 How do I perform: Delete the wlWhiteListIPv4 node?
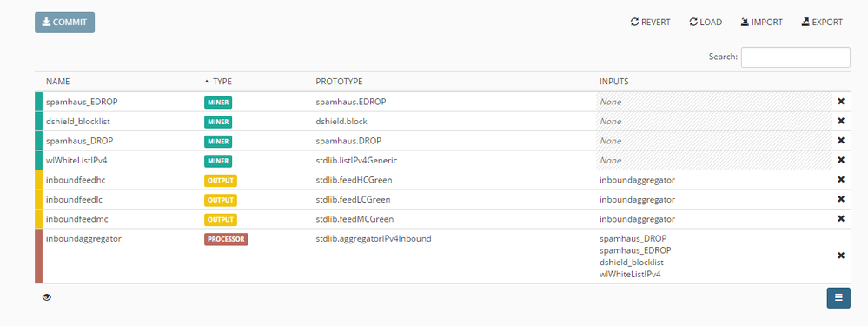coord(841,160)
